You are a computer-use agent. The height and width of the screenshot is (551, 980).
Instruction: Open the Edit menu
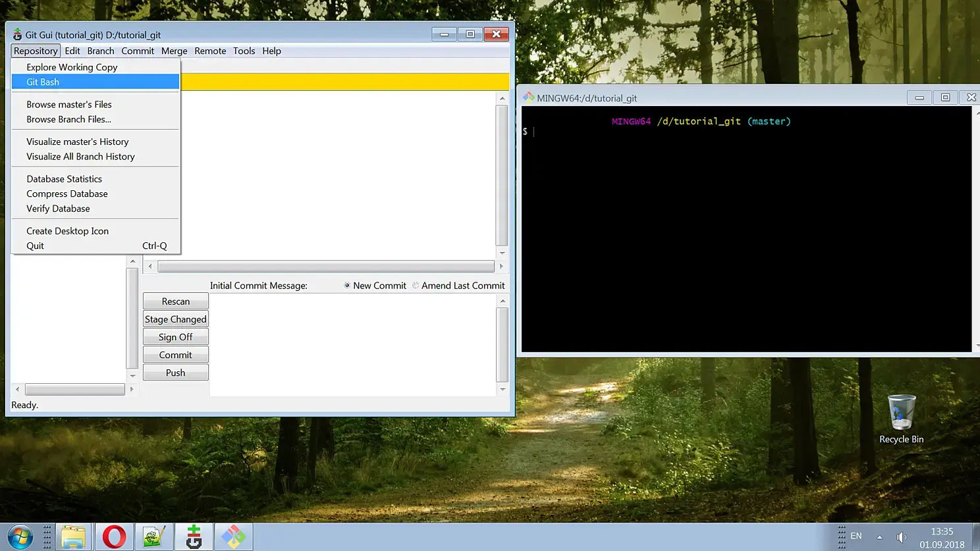click(x=72, y=51)
